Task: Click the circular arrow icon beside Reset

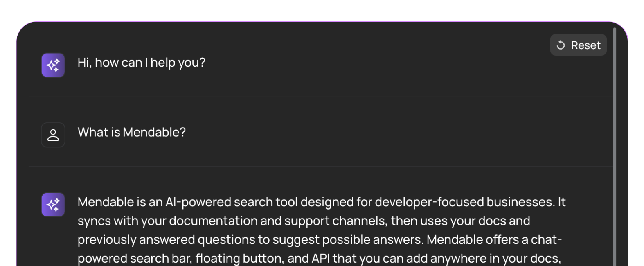Action: pos(561,45)
